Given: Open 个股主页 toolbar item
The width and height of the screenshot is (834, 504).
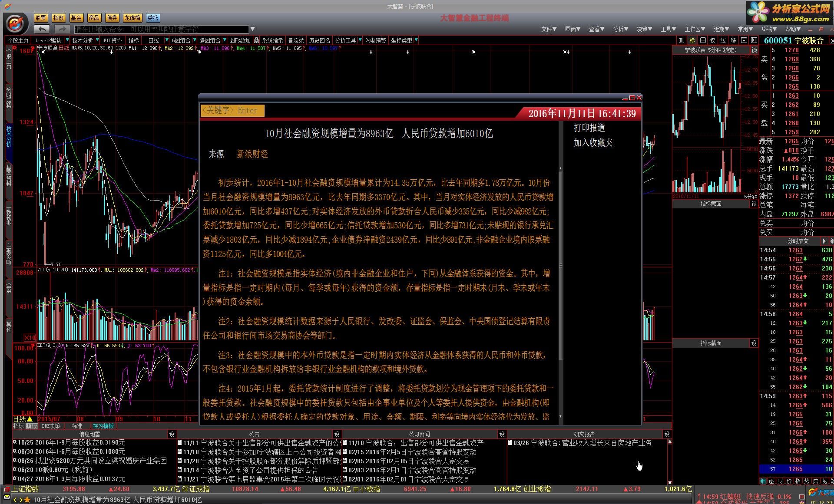Looking at the screenshot, I should [18, 40].
